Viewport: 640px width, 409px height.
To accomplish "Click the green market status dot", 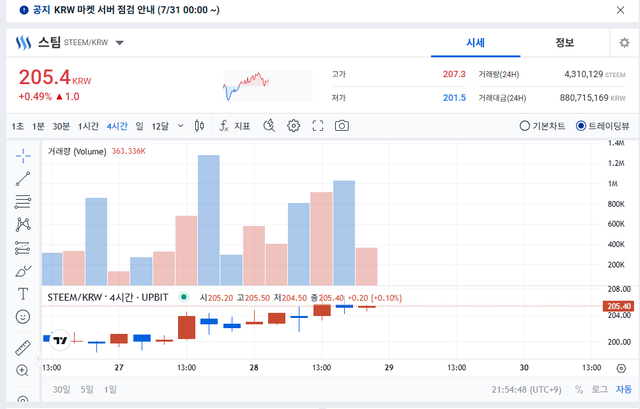I will pyautogui.click(x=184, y=297).
